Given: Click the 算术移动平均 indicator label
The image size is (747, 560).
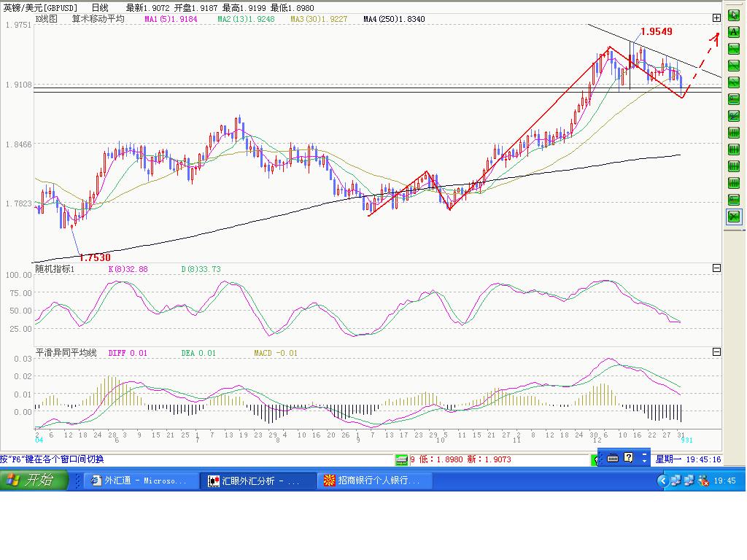Looking at the screenshot, I should 98,19.
